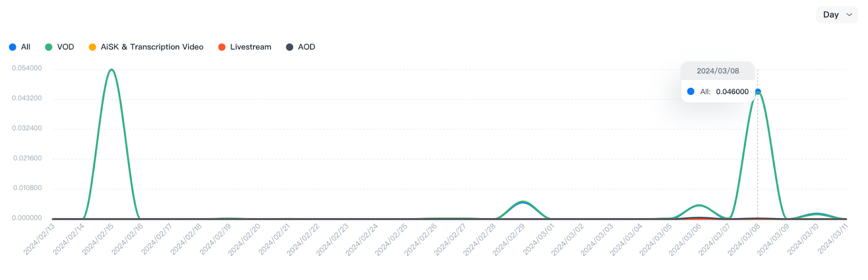Click the small bump at 2024/03/06
This screenshot has height=280, width=868.
[x=700, y=206]
